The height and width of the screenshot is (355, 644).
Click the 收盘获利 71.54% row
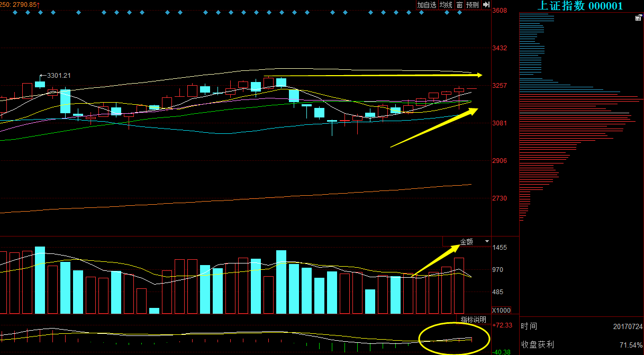pyautogui.click(x=581, y=344)
